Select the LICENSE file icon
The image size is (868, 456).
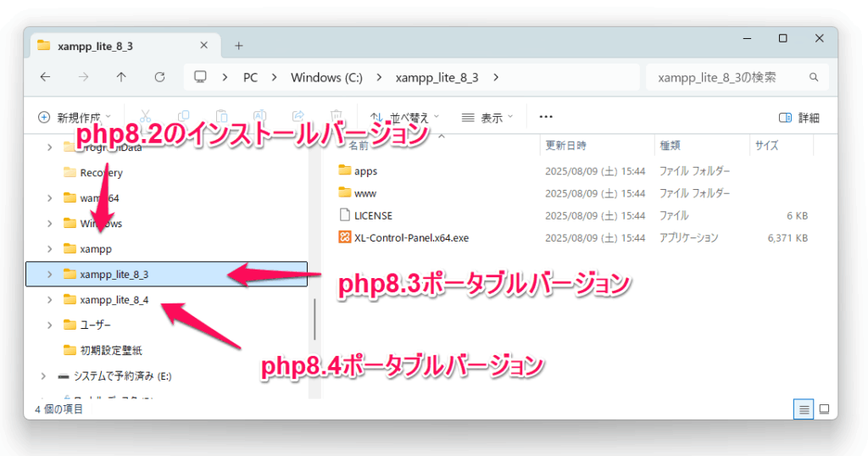[344, 214]
